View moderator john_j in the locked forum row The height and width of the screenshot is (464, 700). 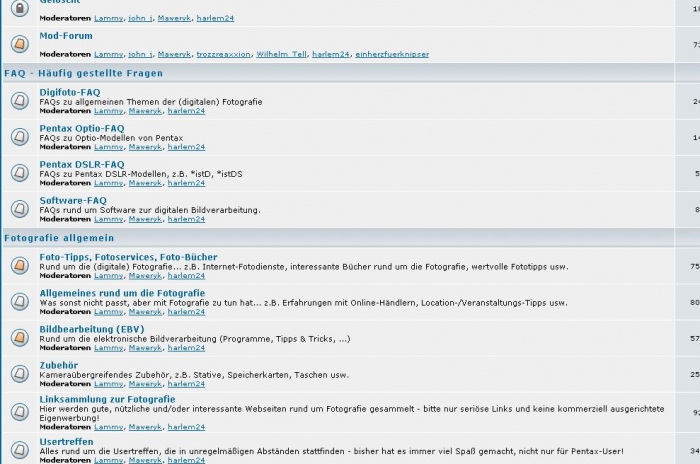(x=140, y=18)
